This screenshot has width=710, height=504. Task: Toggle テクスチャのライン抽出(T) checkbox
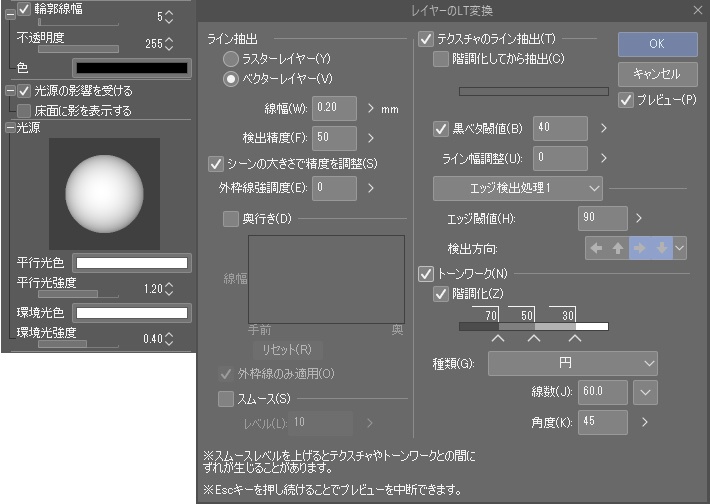(426, 39)
